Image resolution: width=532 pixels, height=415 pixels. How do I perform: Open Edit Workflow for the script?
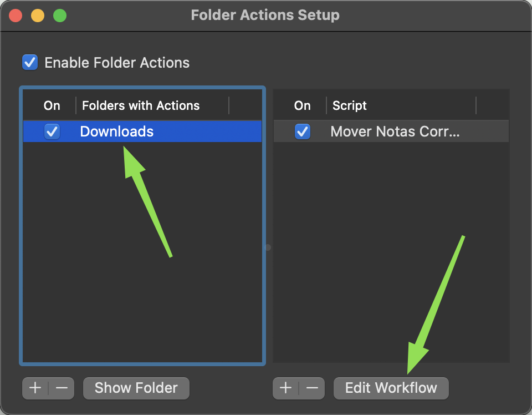(391, 388)
